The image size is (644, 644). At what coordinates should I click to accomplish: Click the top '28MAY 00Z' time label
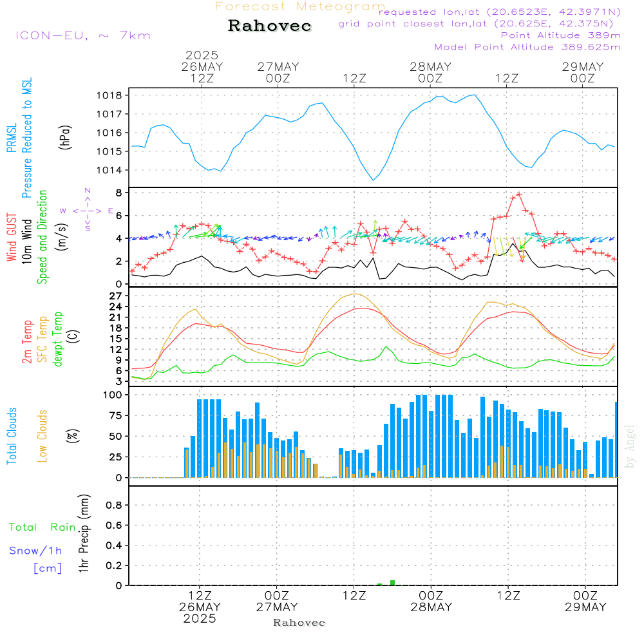[x=430, y=72]
